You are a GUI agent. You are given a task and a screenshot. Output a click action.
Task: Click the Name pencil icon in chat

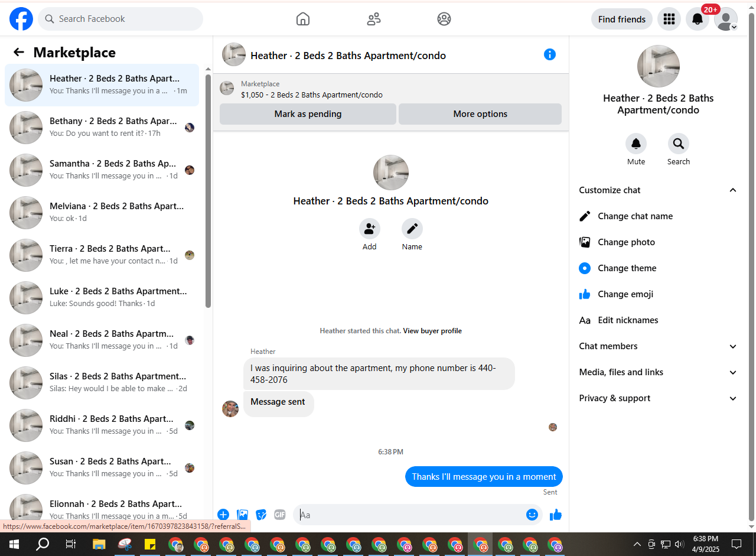point(412,229)
